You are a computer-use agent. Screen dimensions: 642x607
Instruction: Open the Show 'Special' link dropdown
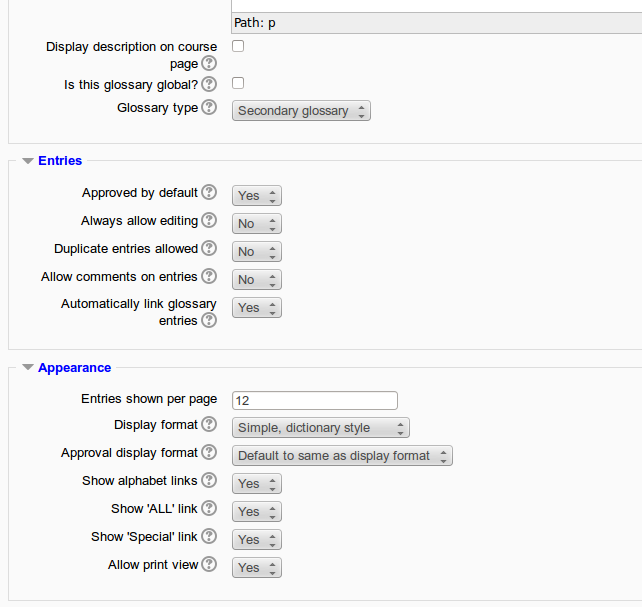[x=257, y=539]
